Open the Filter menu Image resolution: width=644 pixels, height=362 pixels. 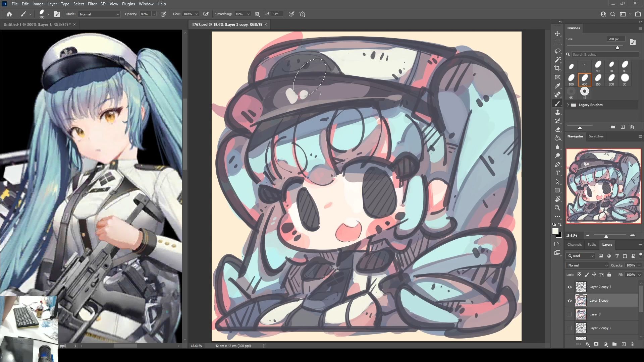(x=92, y=4)
